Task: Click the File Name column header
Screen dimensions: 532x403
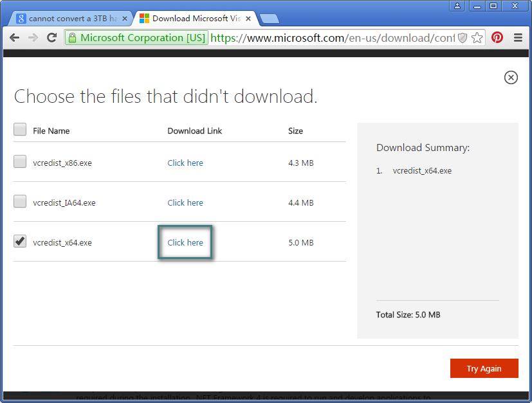Action: click(x=51, y=131)
